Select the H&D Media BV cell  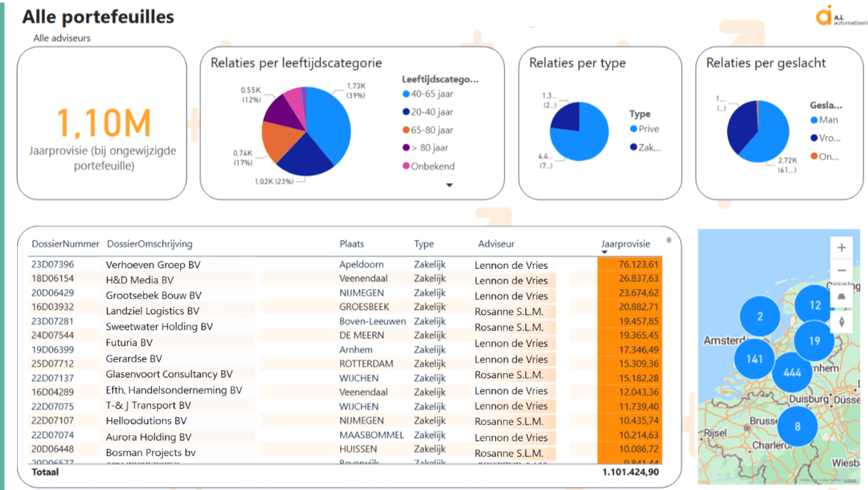pos(140,280)
